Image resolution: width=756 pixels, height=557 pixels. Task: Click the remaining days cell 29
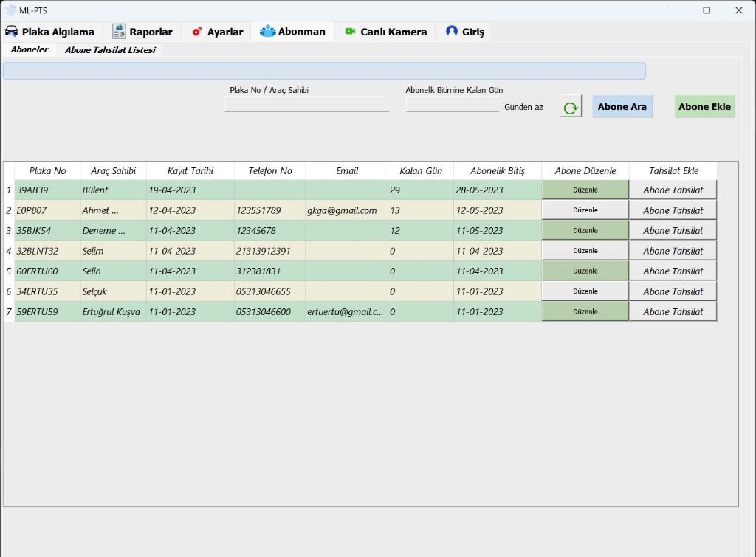(x=420, y=190)
